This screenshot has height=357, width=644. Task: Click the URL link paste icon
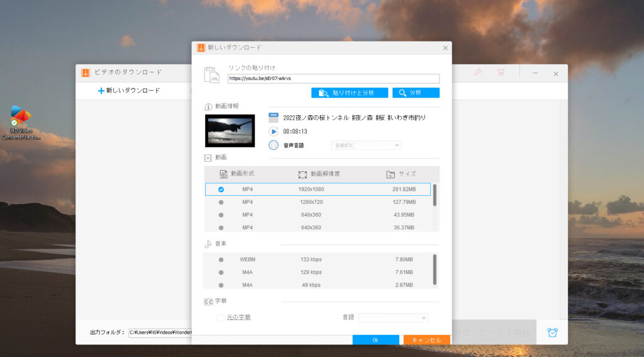[211, 75]
